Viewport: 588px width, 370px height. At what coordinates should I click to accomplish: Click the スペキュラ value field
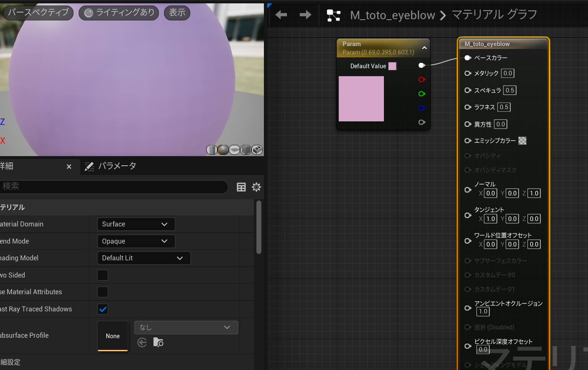(510, 90)
